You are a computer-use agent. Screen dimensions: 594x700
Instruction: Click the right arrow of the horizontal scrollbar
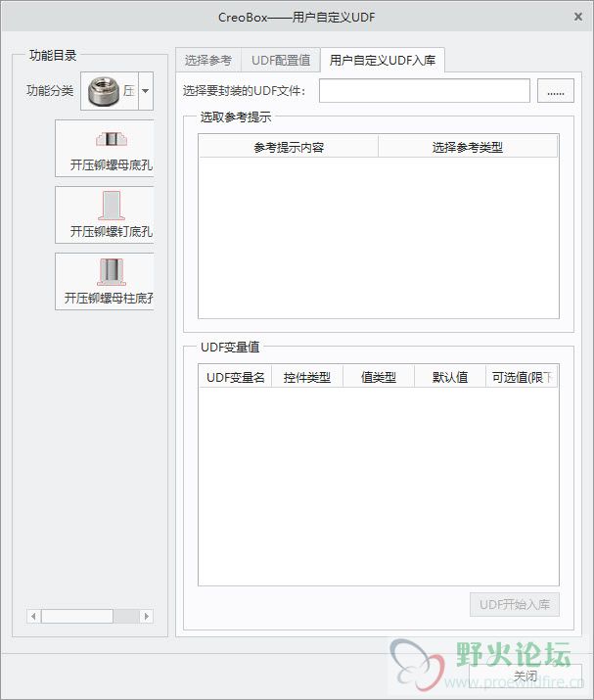[147, 617]
